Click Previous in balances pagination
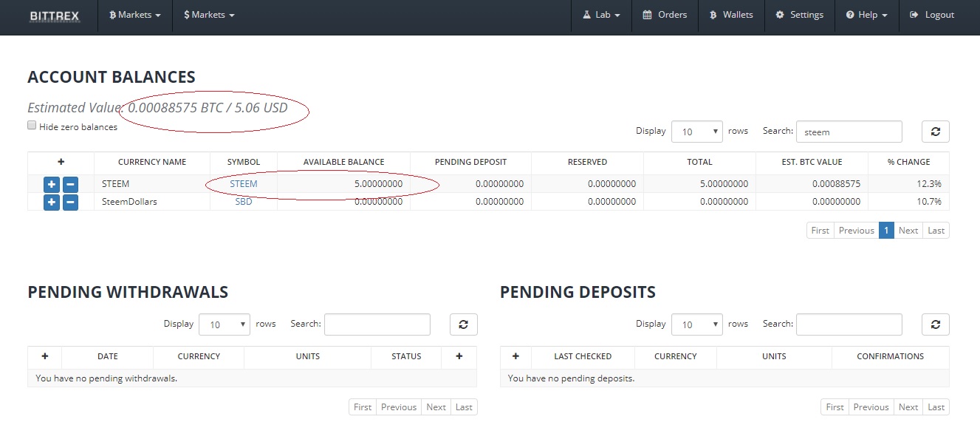The height and width of the screenshot is (425, 980). [x=857, y=231]
